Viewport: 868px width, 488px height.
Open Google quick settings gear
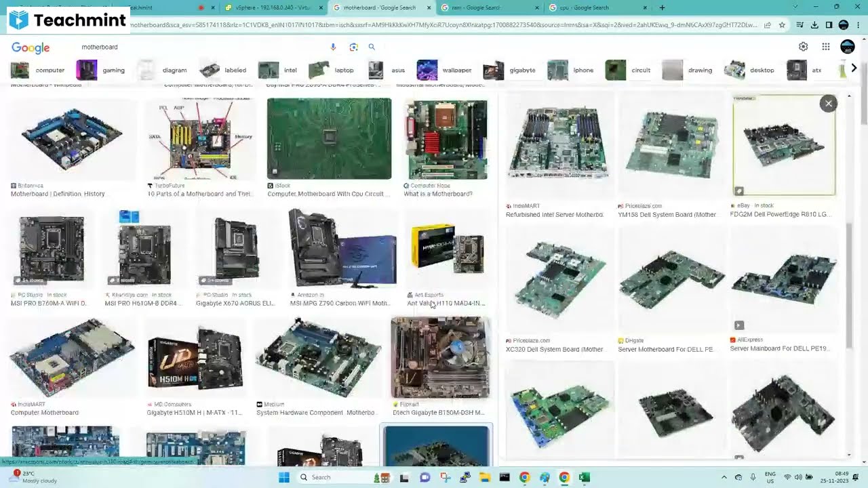coord(803,47)
